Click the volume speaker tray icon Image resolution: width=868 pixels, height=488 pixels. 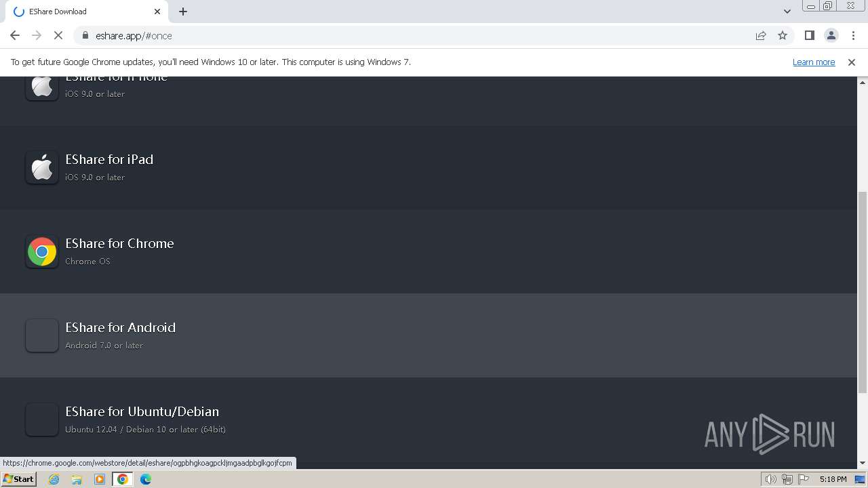(x=770, y=479)
